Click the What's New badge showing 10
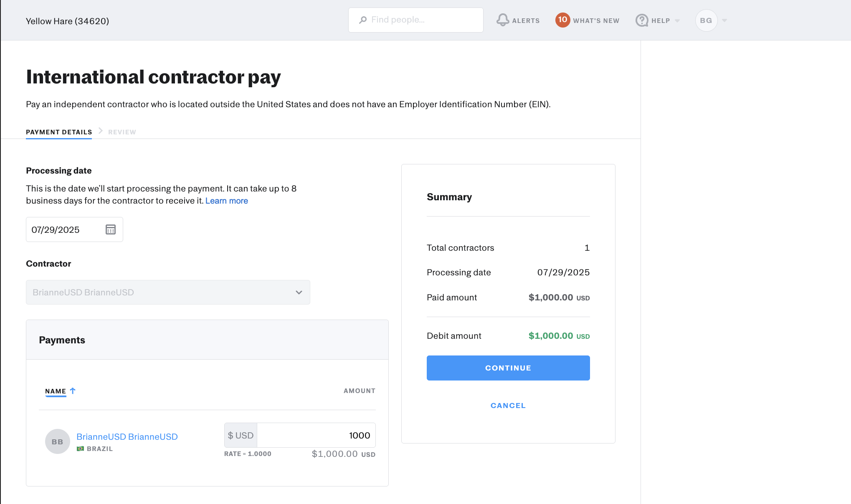The width and height of the screenshot is (851, 504). click(562, 20)
